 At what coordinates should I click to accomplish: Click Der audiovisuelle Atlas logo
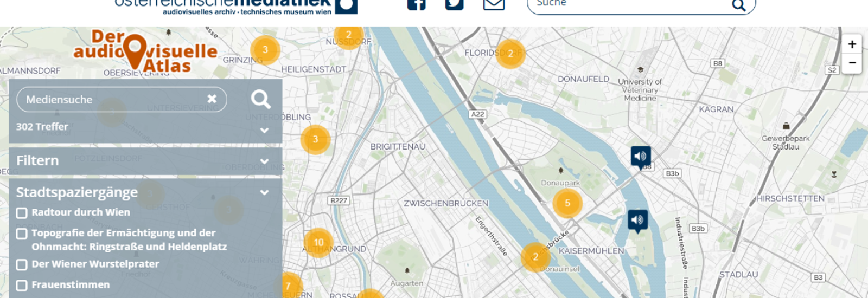point(145,51)
